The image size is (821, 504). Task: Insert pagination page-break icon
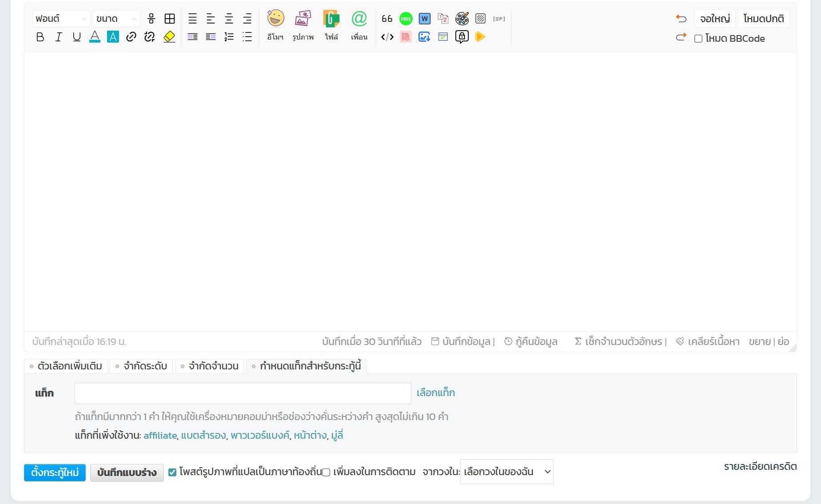443,19
